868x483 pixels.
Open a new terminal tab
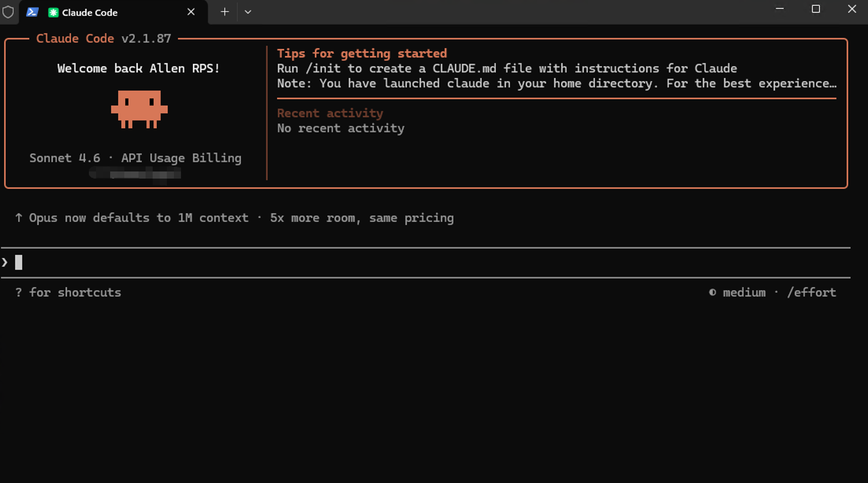tap(225, 12)
